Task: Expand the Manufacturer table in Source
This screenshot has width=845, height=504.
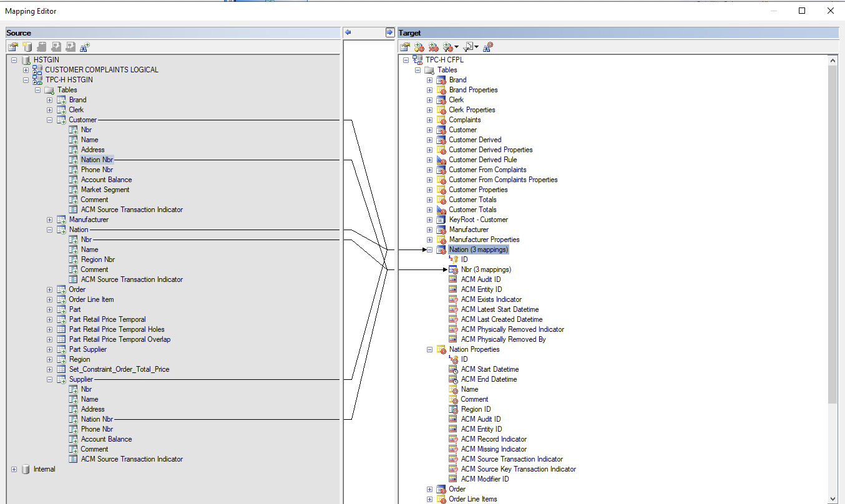Action: 50,220
